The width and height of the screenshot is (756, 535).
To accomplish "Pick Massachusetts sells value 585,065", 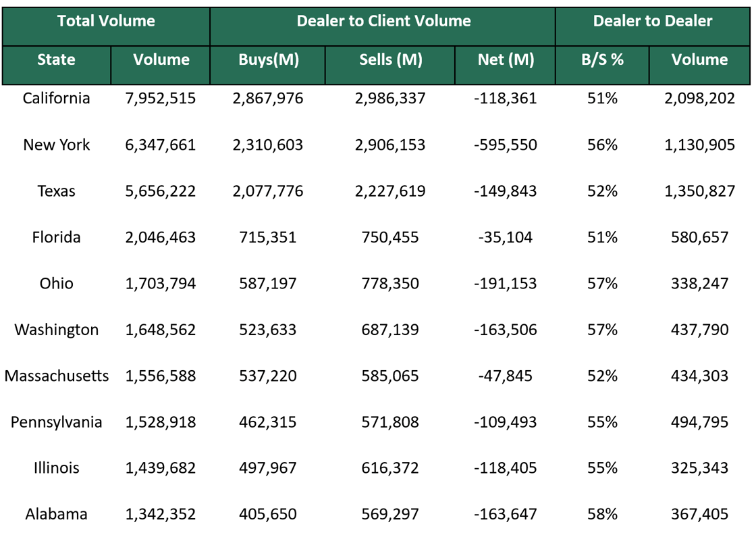I will coord(390,376).
